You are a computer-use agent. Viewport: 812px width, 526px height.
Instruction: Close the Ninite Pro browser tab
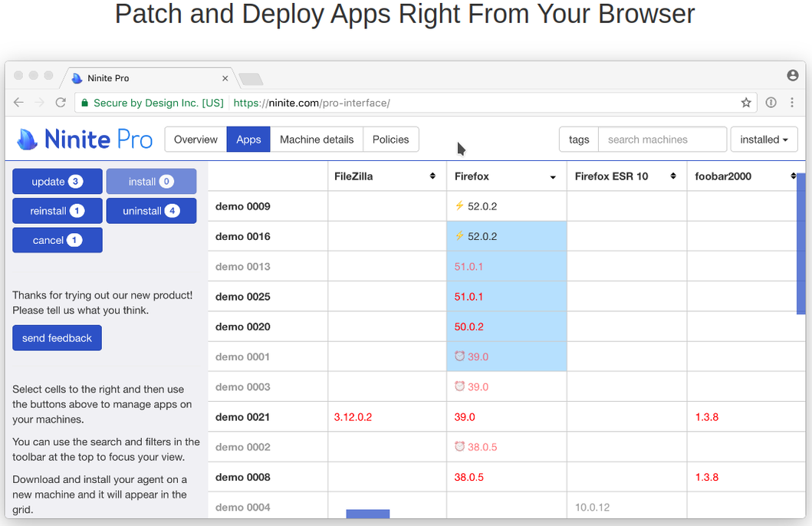click(225, 78)
